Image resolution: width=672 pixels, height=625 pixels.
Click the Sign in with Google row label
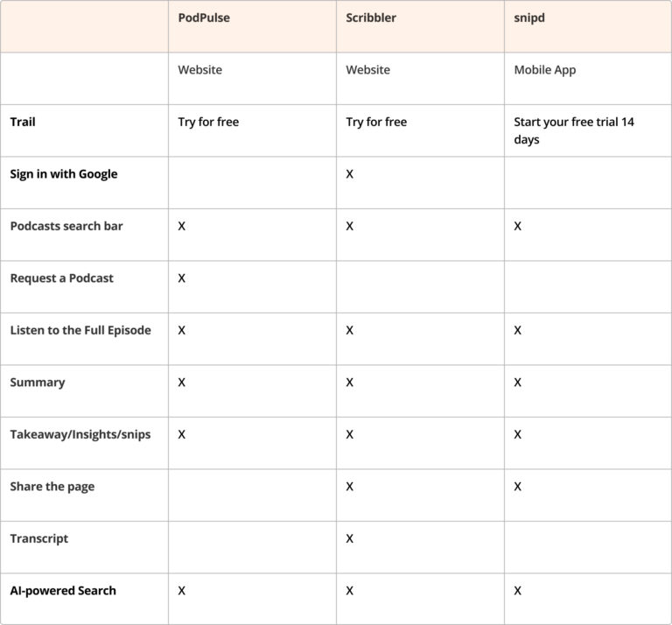63,173
